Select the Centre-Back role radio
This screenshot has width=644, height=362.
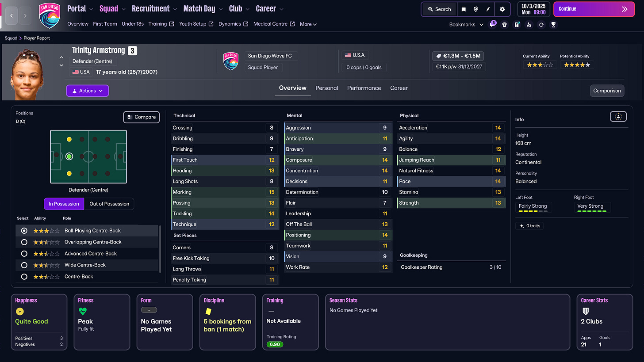(24, 277)
